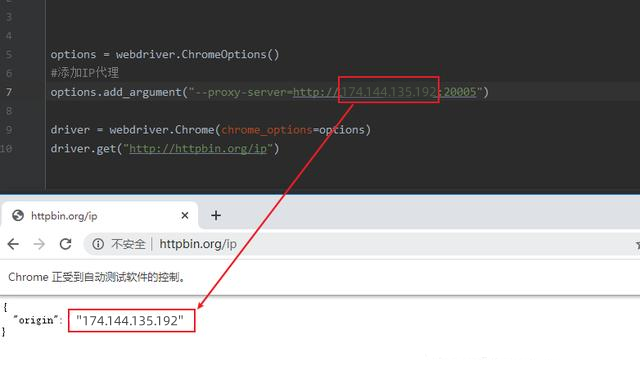Open a new tab with plus button

click(216, 215)
